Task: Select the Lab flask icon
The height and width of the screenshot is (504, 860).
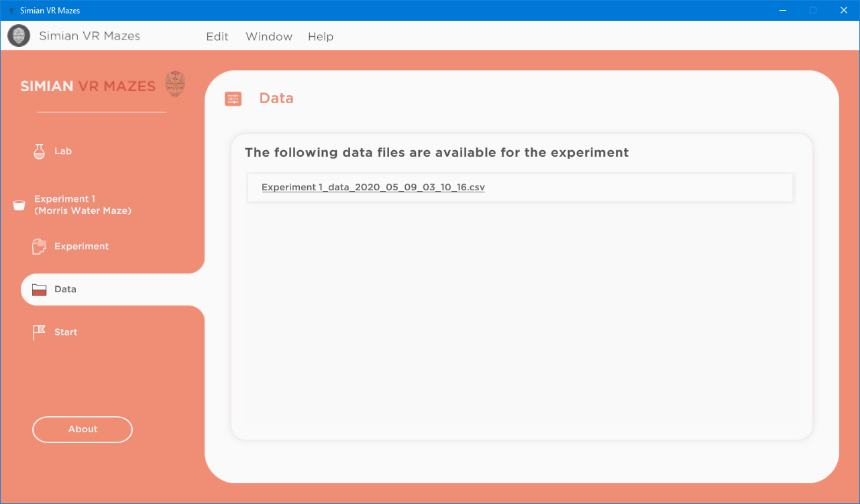Action: (x=38, y=151)
